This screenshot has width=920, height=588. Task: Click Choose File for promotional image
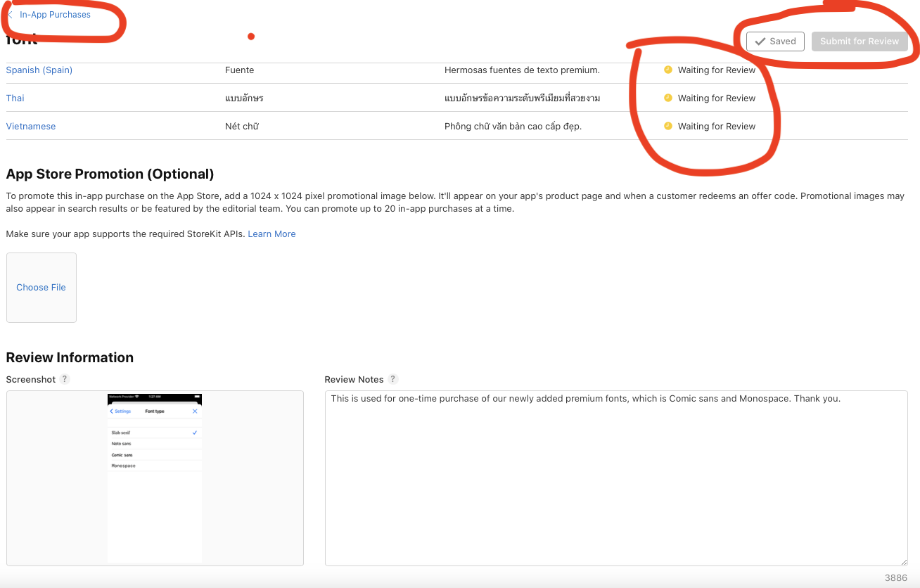click(x=41, y=288)
